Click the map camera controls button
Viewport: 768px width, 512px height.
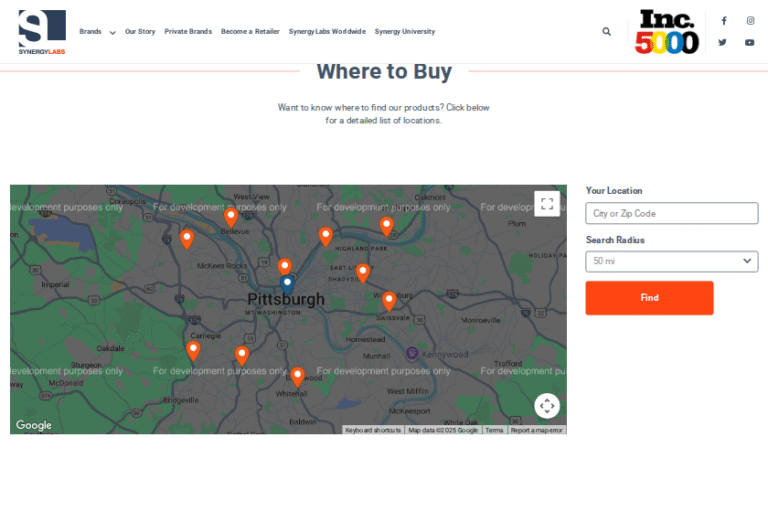(546, 406)
